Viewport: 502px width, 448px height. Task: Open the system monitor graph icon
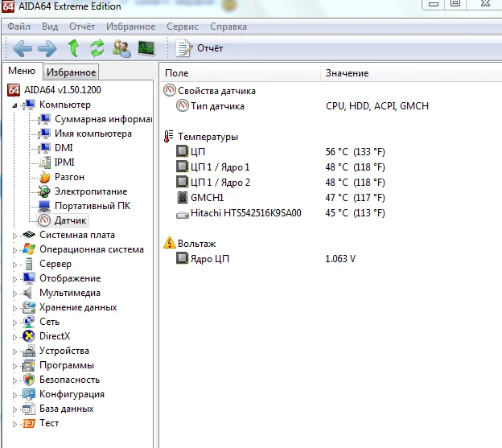click(146, 48)
